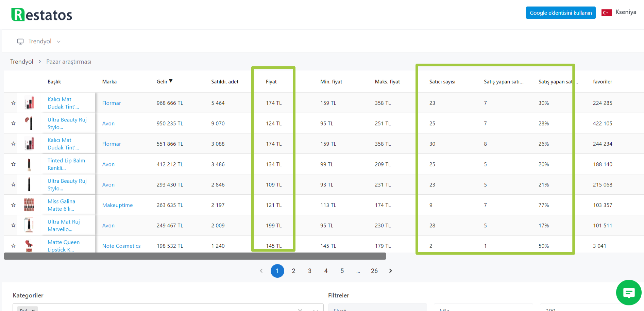Click favorites value 422 105

tap(603, 124)
